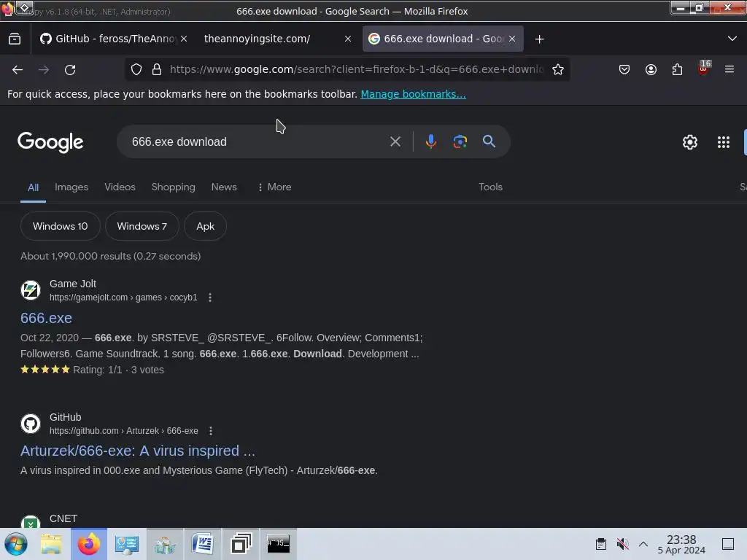Expand the More search filters

pos(274,187)
